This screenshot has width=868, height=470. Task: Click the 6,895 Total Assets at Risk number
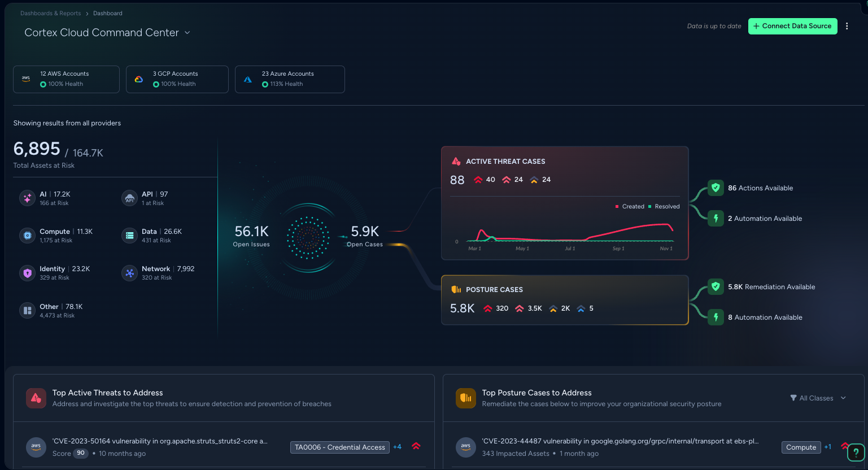37,149
